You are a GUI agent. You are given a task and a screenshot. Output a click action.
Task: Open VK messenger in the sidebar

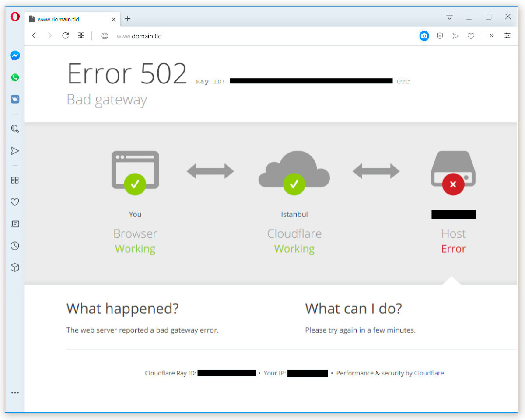pyautogui.click(x=15, y=99)
